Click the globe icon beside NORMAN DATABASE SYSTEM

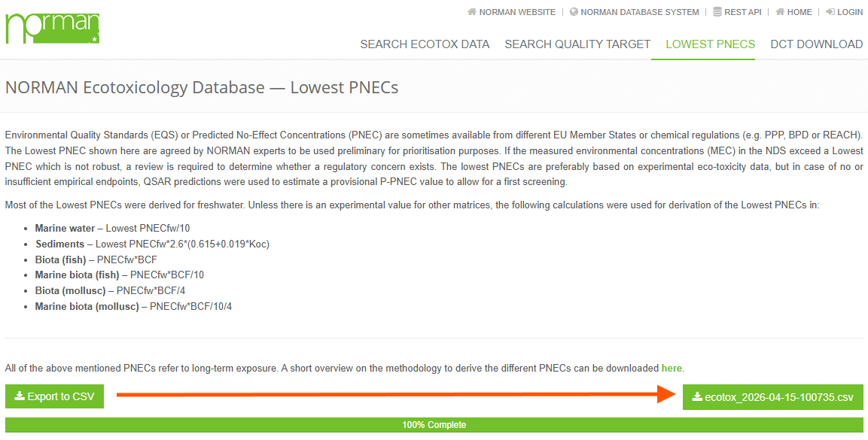(574, 12)
